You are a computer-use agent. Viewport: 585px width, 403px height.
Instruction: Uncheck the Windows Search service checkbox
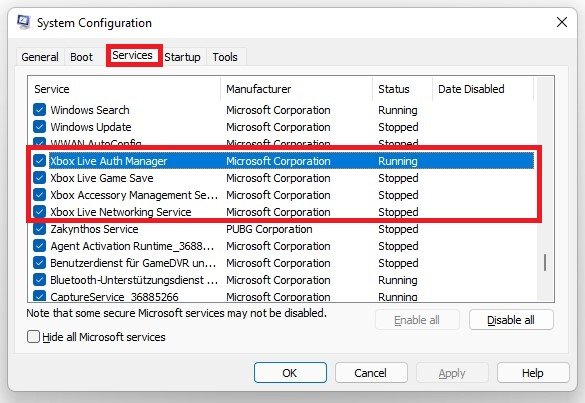coord(39,110)
